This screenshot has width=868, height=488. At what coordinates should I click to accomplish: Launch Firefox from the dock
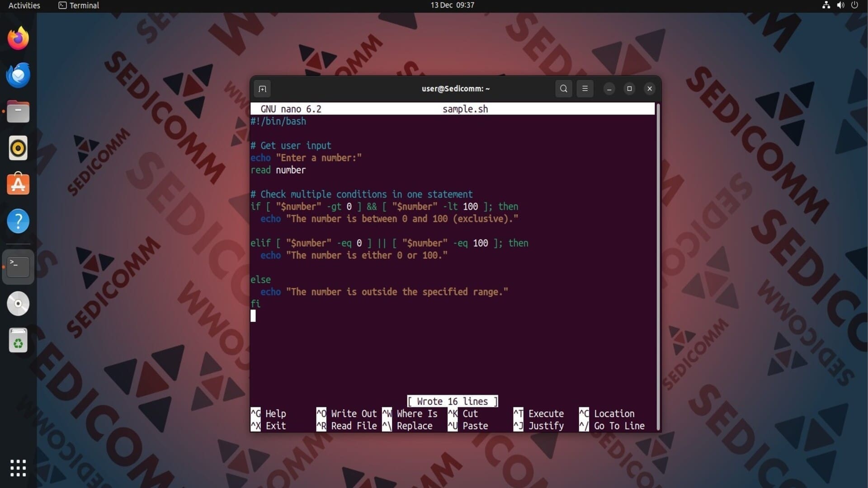point(18,38)
